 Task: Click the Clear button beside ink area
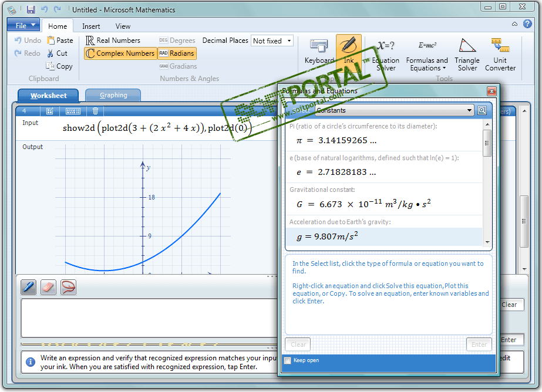click(x=511, y=305)
